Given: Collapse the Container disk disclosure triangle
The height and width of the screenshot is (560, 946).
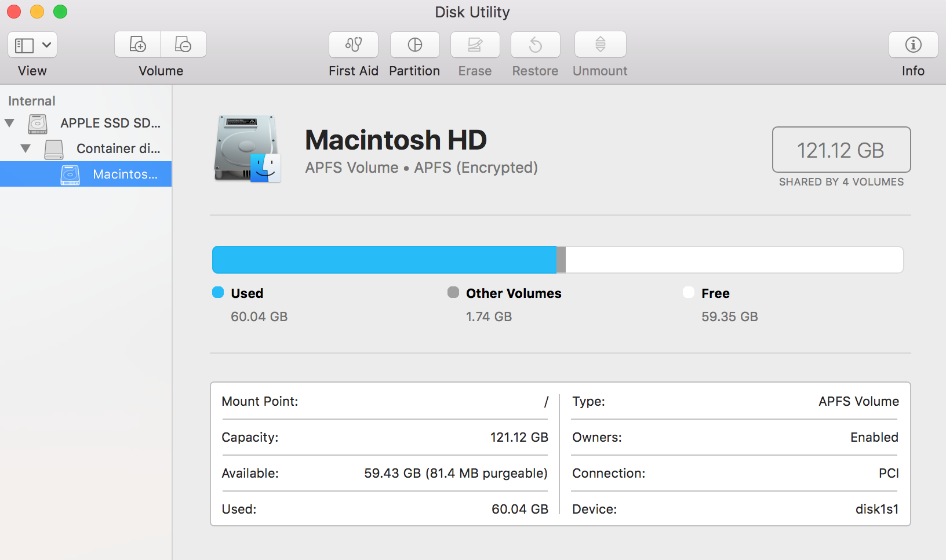Looking at the screenshot, I should coord(26,148).
